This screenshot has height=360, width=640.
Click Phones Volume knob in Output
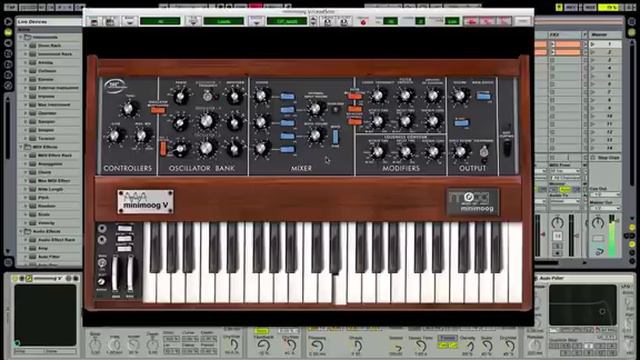(460, 152)
